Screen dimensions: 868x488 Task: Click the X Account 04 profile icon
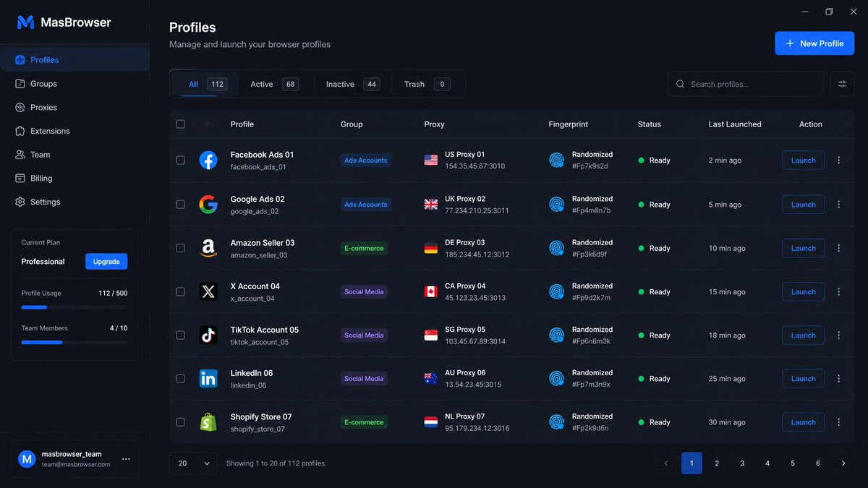(208, 291)
